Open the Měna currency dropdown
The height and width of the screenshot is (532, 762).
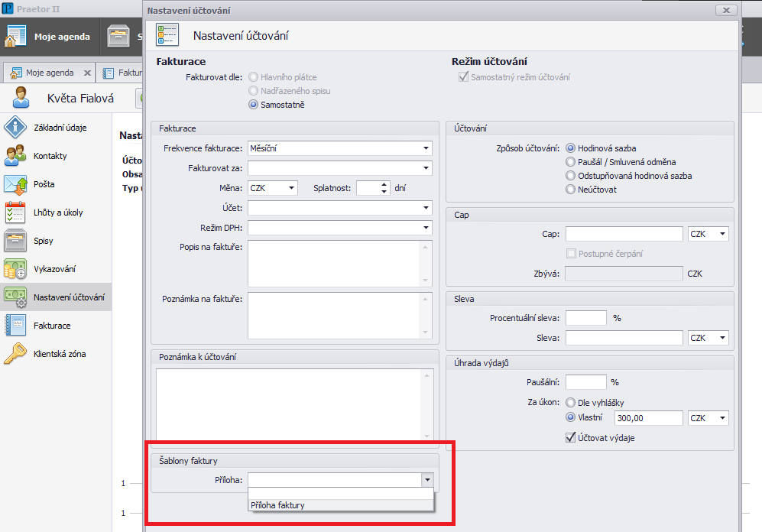point(291,188)
